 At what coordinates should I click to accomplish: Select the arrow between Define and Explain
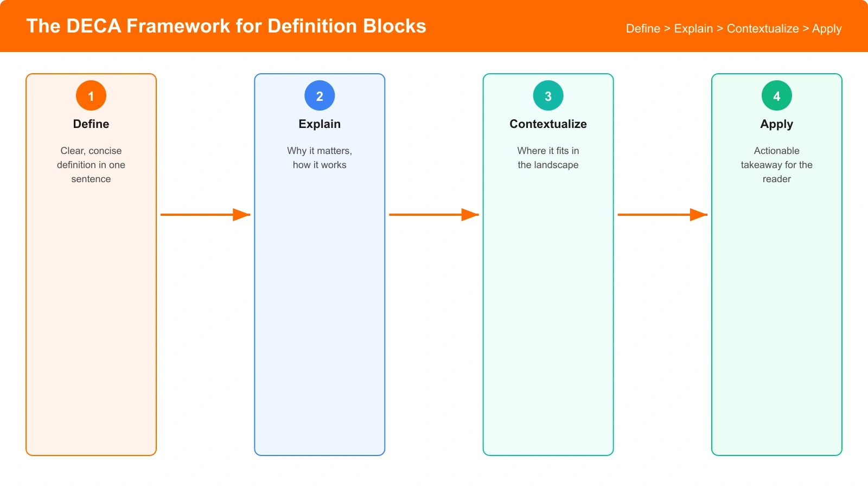[x=205, y=215]
